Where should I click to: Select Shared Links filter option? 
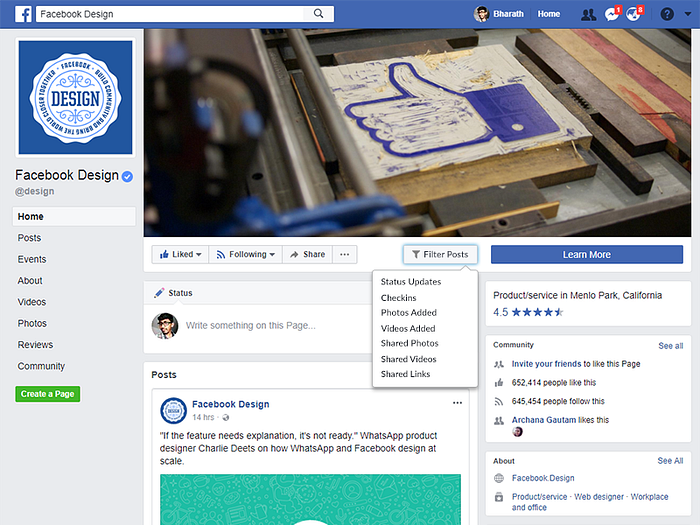point(405,374)
